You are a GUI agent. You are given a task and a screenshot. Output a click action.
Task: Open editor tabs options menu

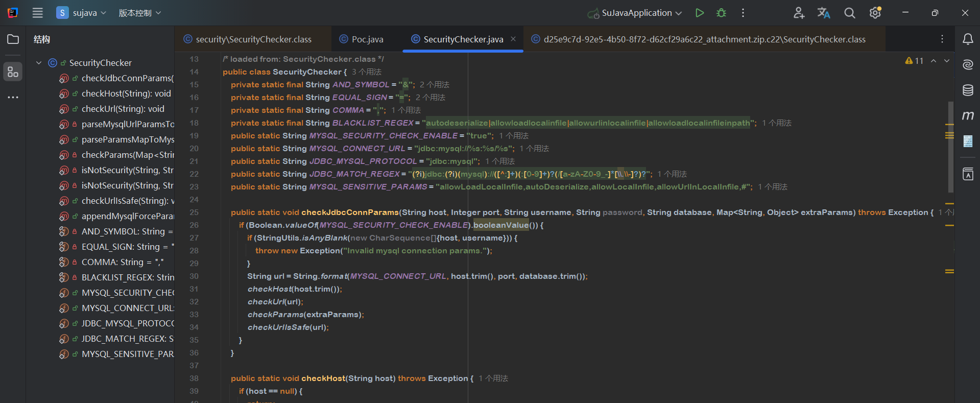(942, 39)
